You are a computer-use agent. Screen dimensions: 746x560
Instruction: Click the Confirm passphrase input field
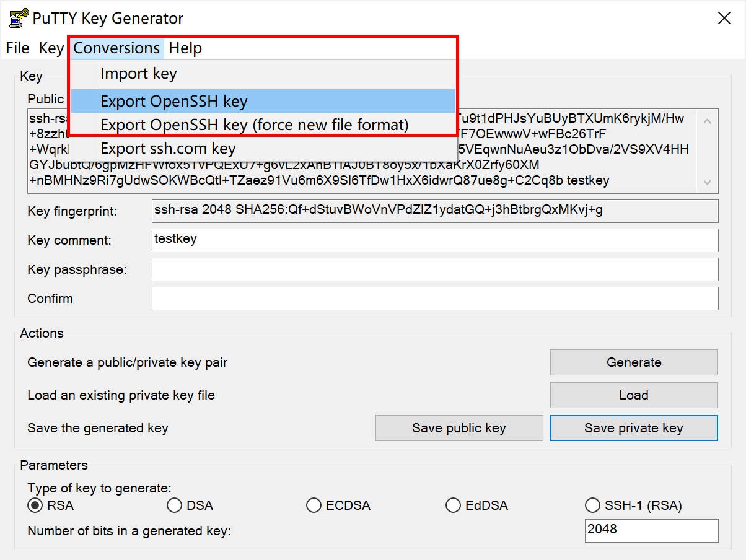coord(435,299)
